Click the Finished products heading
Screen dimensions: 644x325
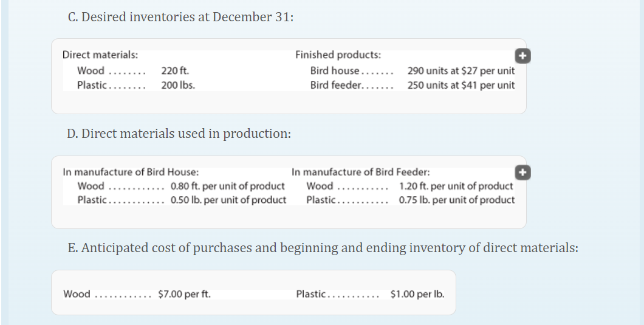pyautogui.click(x=338, y=55)
